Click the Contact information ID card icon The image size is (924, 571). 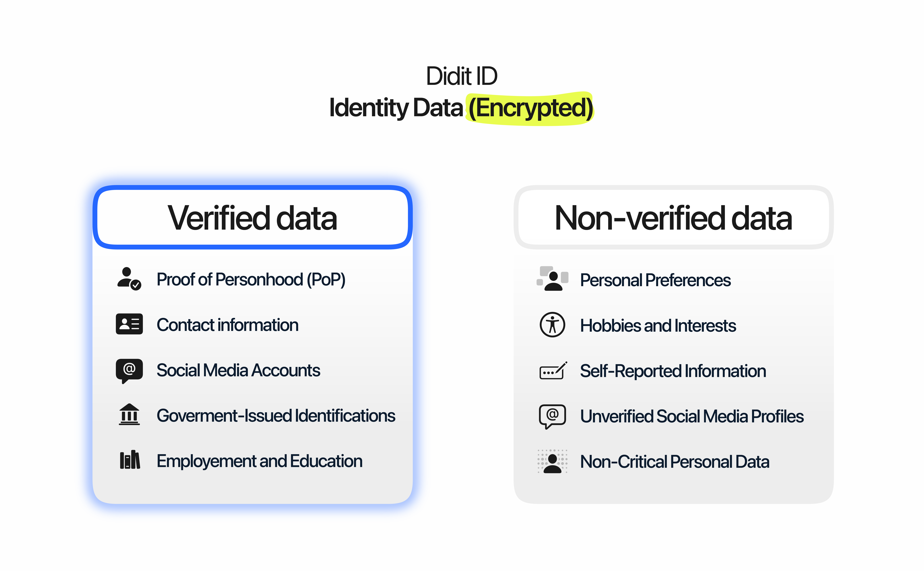click(129, 324)
